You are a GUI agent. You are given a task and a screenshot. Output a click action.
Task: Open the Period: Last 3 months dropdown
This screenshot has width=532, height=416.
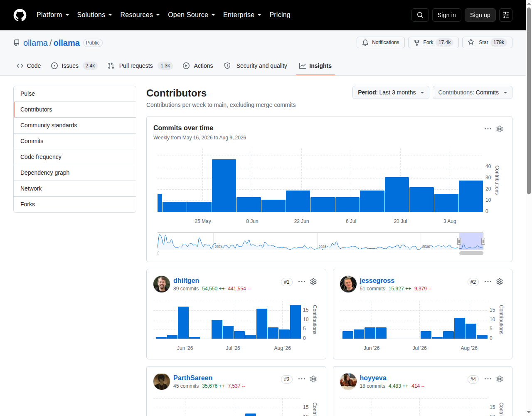[x=391, y=92]
